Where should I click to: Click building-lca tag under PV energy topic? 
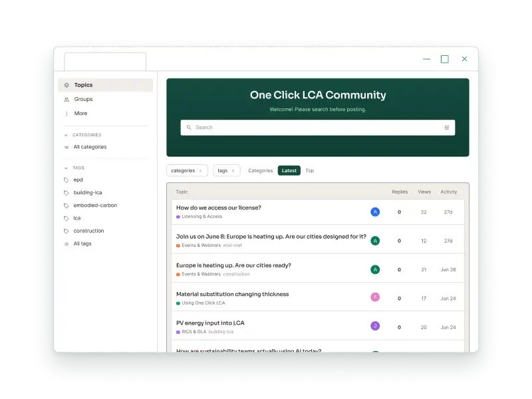221,332
